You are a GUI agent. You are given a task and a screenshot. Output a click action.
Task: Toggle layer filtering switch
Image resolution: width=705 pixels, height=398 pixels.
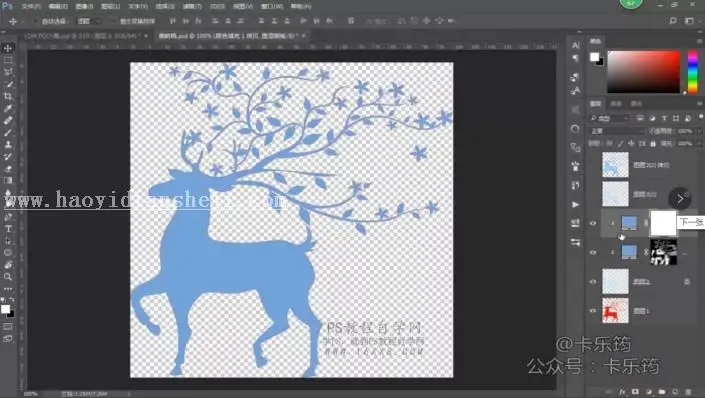tap(701, 117)
